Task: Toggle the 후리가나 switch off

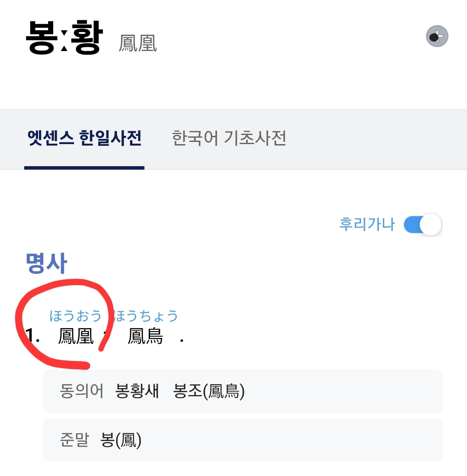Action: click(x=422, y=225)
